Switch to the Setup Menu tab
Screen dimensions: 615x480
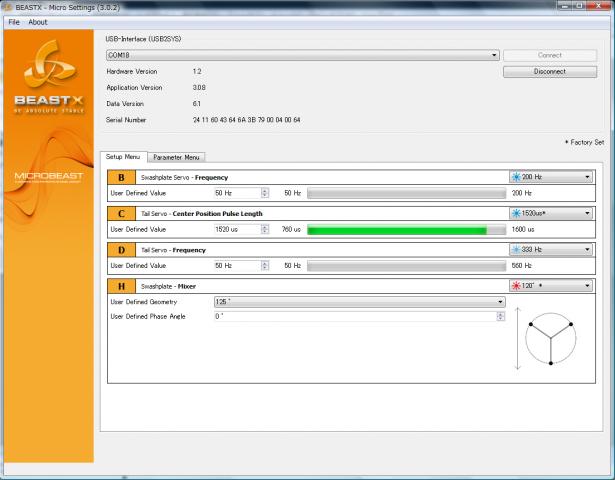123,156
